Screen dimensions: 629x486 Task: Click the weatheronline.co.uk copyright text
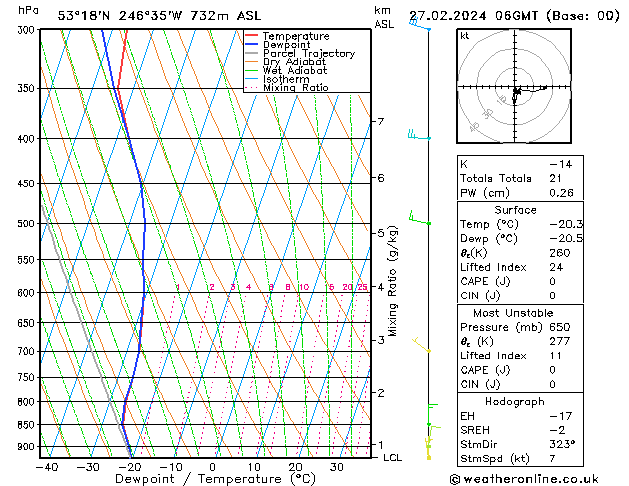pos(524,479)
